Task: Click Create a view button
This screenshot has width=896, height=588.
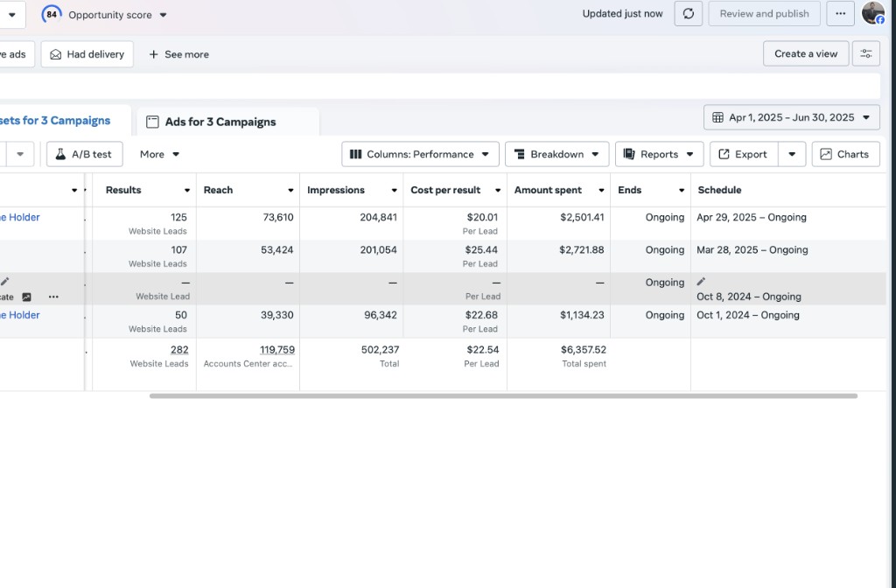Action: point(806,53)
